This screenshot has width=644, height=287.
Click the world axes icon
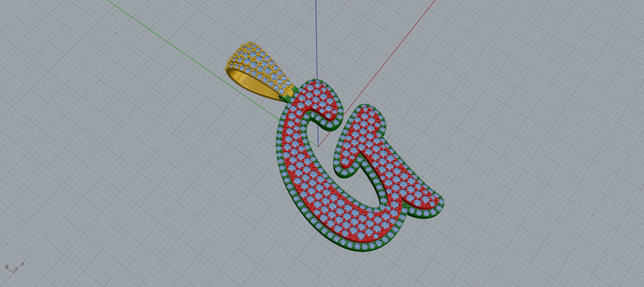(x=14, y=268)
